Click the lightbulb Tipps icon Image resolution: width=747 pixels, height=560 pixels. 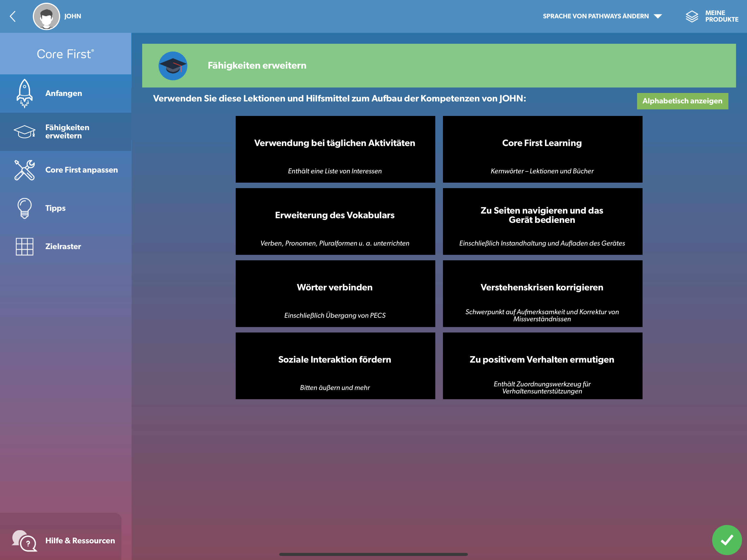point(24,208)
